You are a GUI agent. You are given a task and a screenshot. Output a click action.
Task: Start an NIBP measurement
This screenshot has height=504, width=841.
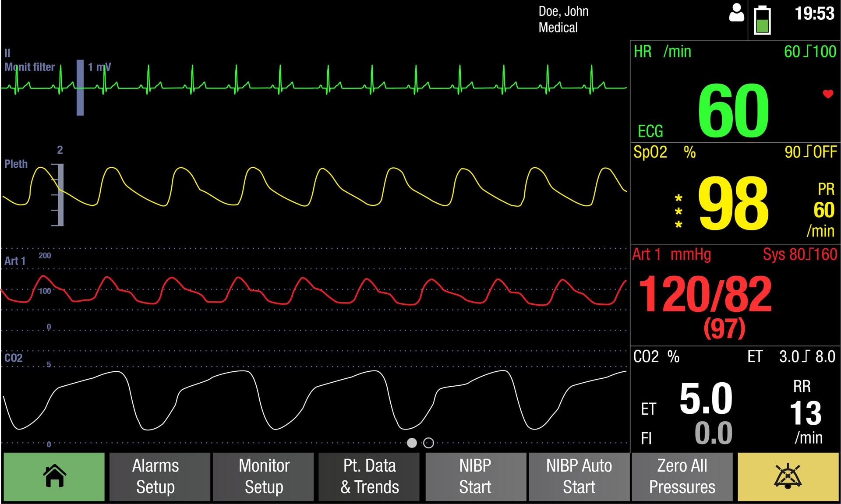(476, 476)
